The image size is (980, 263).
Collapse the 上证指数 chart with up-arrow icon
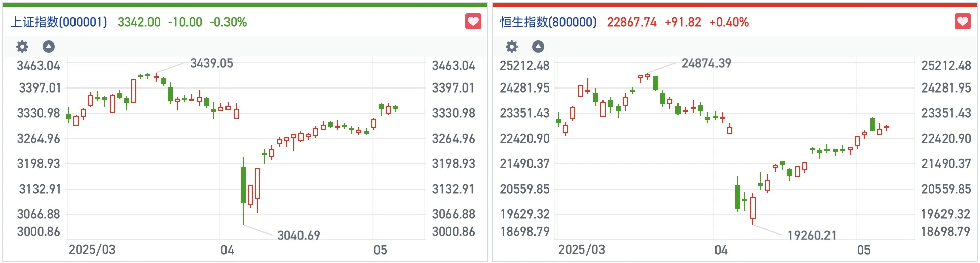(x=49, y=47)
